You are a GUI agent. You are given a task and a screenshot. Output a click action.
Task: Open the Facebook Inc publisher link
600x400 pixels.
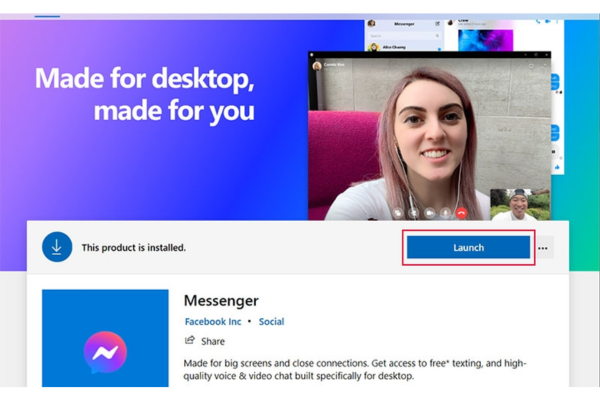pos(213,322)
